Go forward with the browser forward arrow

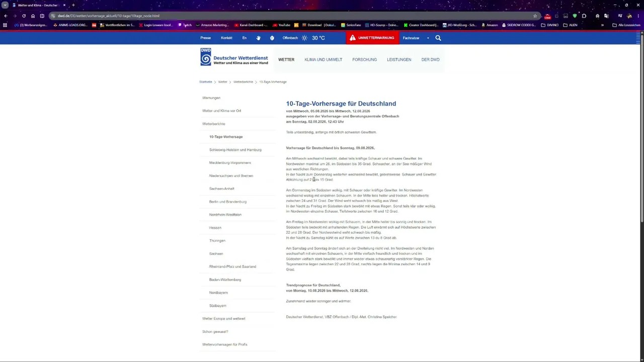[x=15, y=16]
